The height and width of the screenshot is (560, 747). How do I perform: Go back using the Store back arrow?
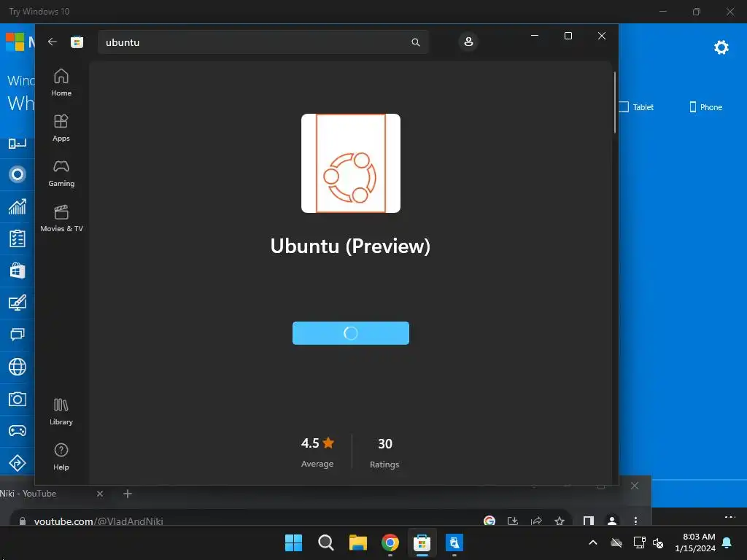pos(53,42)
